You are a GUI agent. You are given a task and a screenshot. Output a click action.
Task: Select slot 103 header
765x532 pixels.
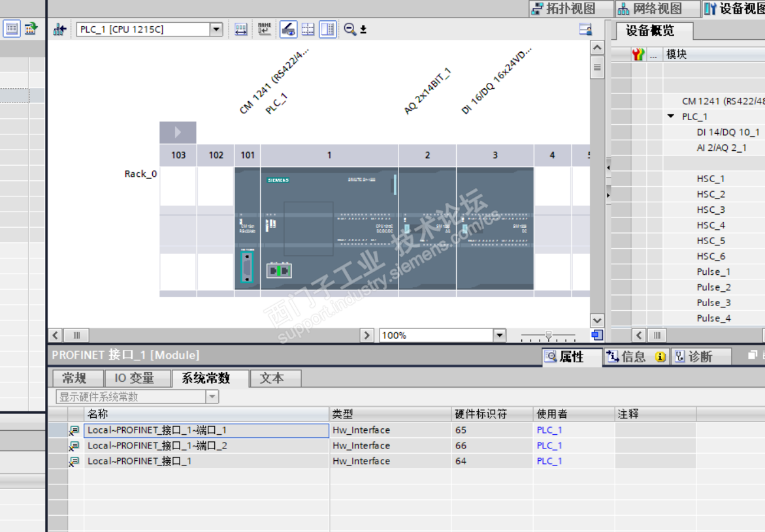pyautogui.click(x=178, y=155)
